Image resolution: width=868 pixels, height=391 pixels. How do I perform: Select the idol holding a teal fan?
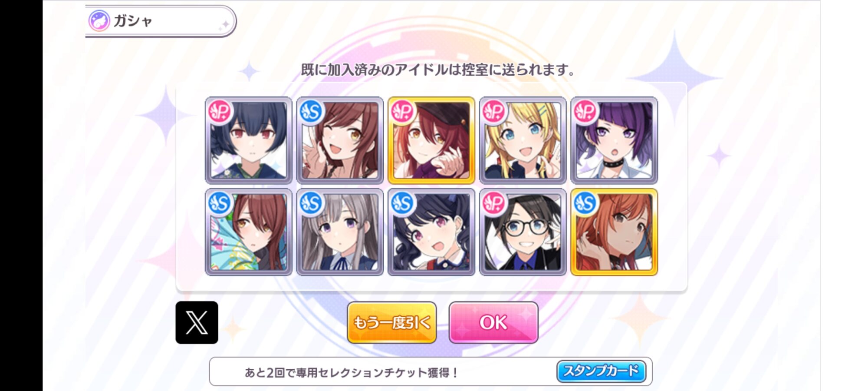249,232
